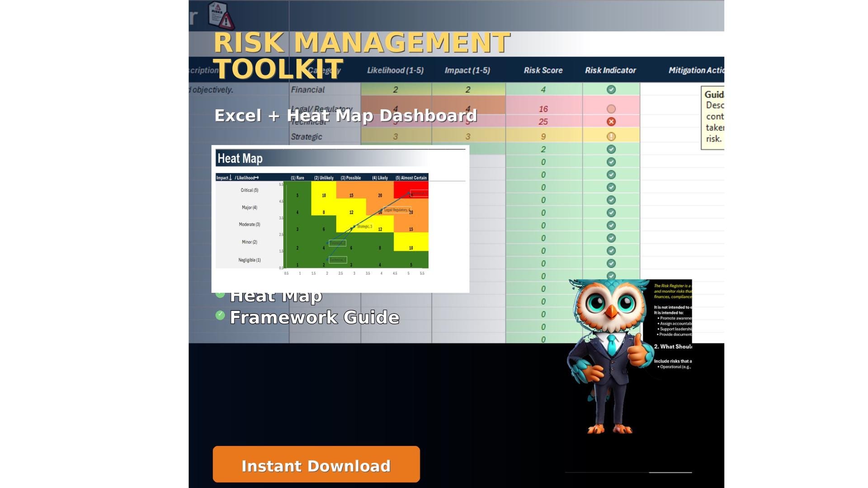Screen dimensions: 868x488
Task: Click the Minor (2) impact label
Action: 250,242
